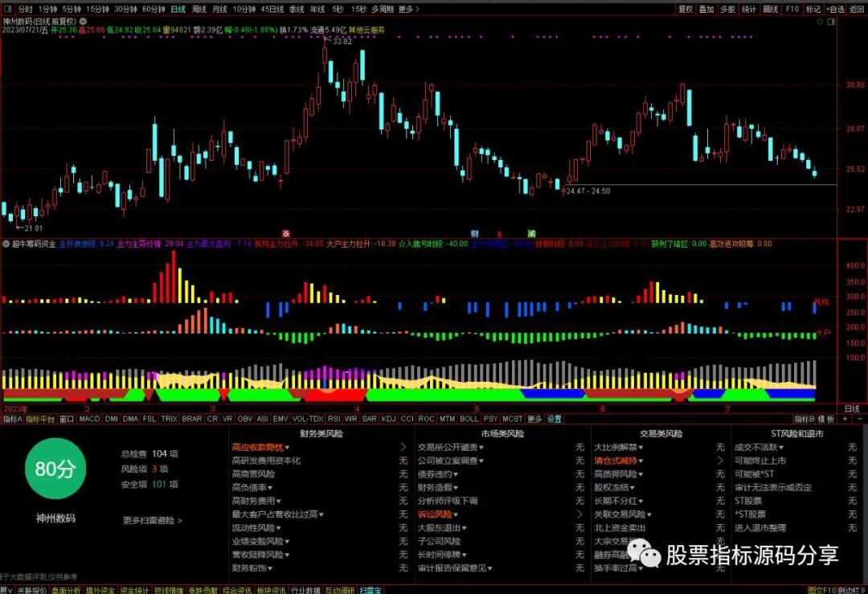Select the RSI indicator
Image resolution: width=868 pixels, height=594 pixels.
pyautogui.click(x=334, y=419)
